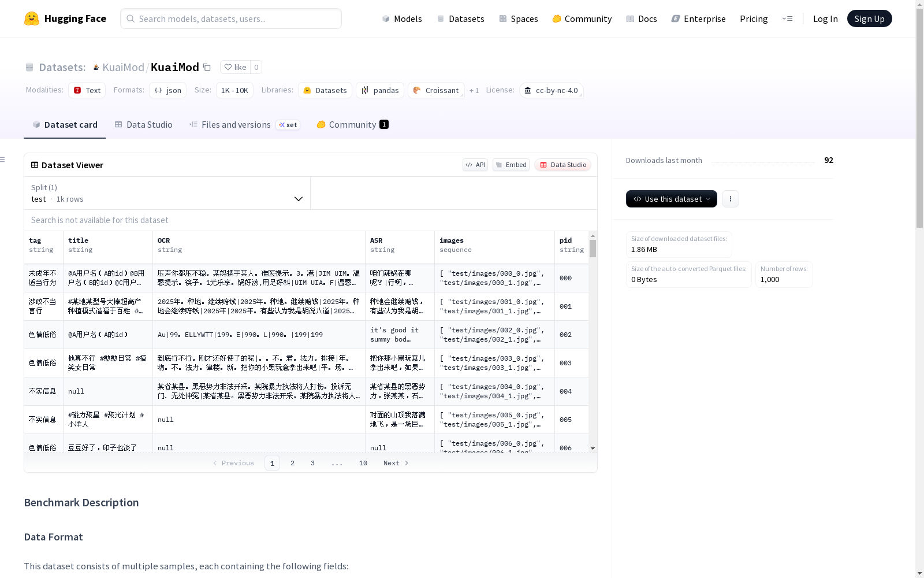Click the search magnifier icon
This screenshot has width=924, height=578.
(x=131, y=18)
